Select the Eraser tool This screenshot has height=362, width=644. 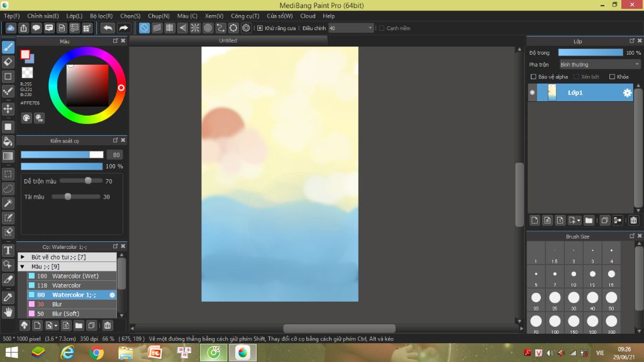[8, 62]
